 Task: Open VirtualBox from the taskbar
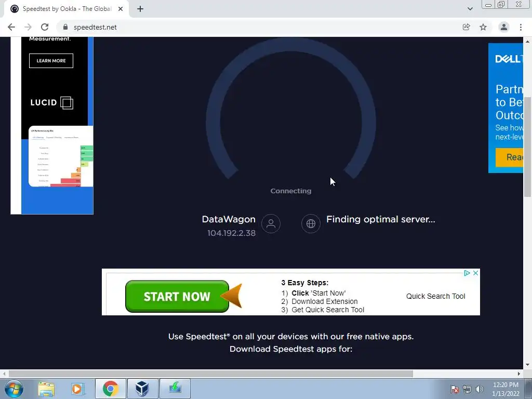tap(142, 389)
